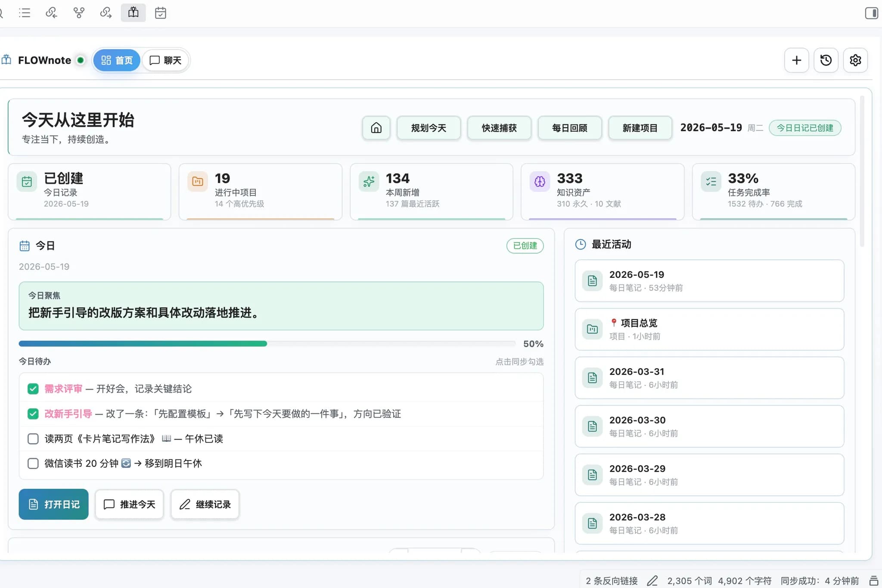Click the 快速捕获 button
This screenshot has height=588, width=882.
pyautogui.click(x=499, y=128)
